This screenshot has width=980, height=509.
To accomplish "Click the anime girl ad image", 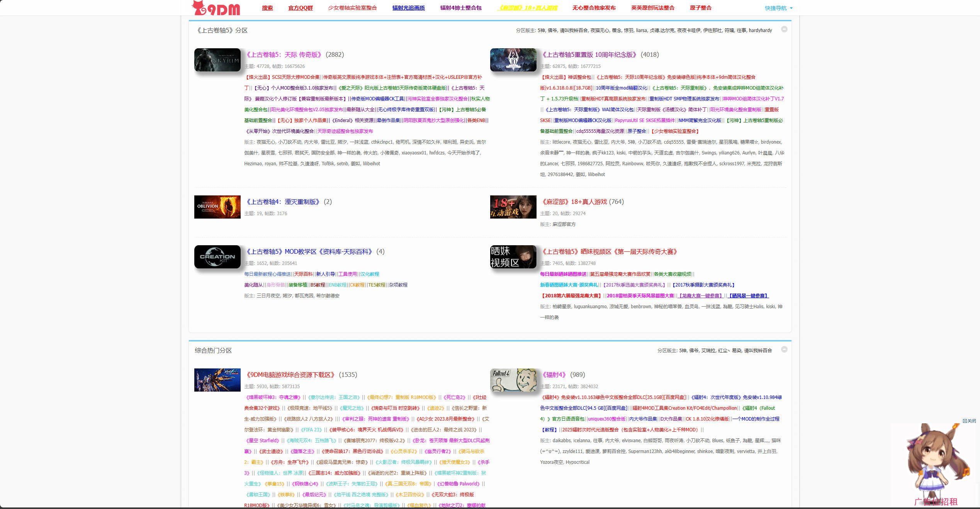I will 935,465.
